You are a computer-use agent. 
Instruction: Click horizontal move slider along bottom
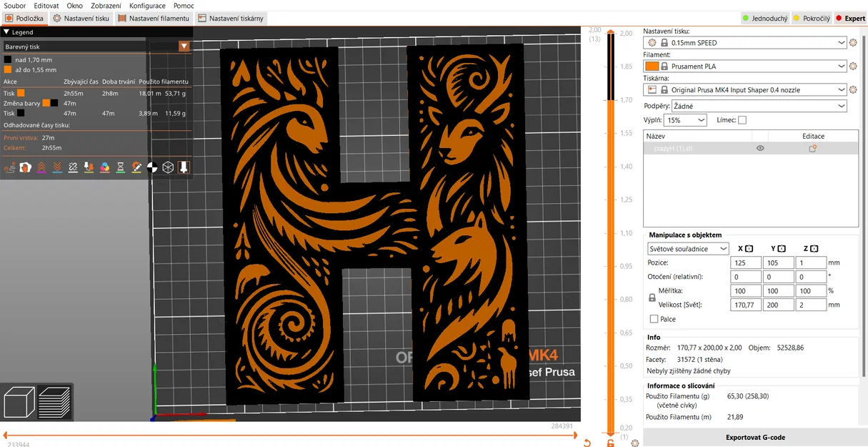289,434
